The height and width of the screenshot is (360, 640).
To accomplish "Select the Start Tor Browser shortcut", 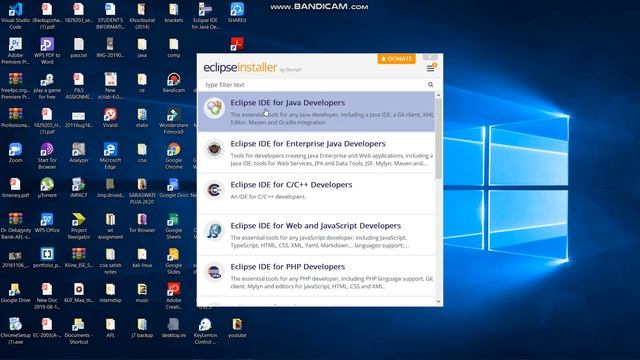I will pyautogui.click(x=47, y=156).
